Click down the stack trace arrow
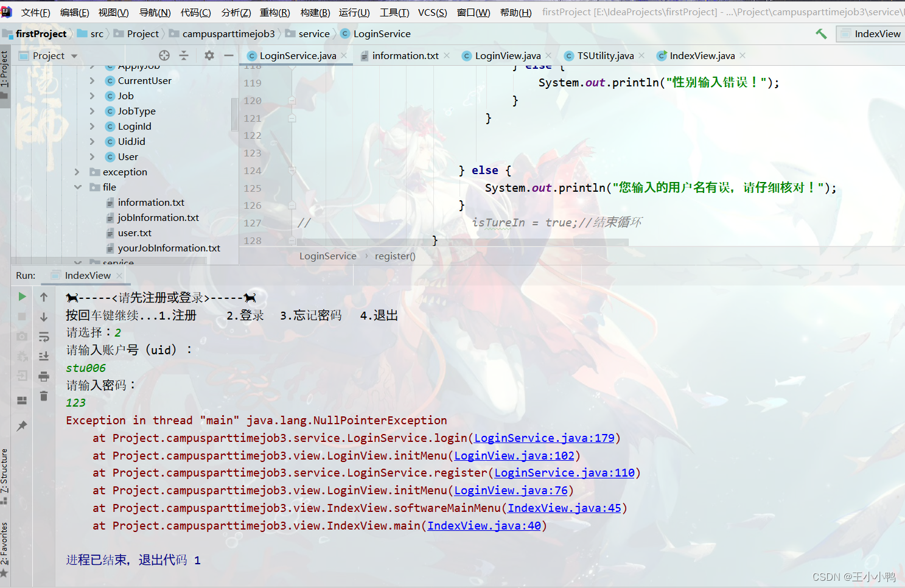The image size is (905, 588). pyautogui.click(x=44, y=317)
